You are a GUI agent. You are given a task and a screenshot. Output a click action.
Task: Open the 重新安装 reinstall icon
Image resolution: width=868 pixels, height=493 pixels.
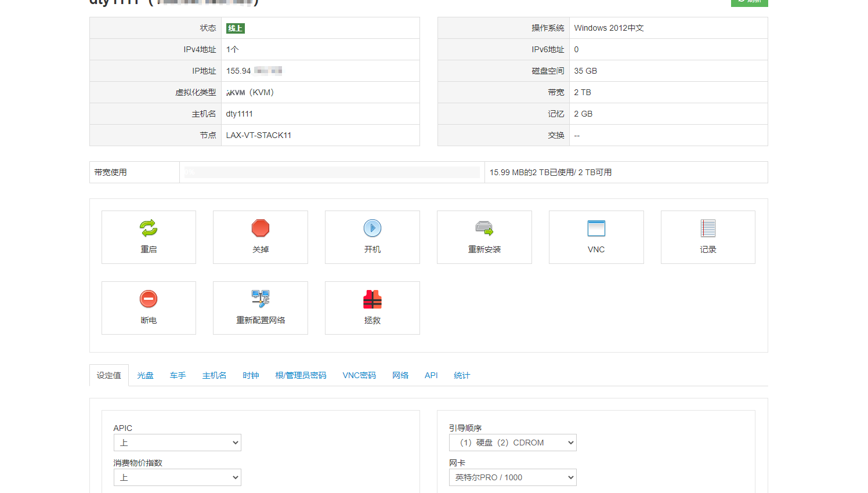[x=484, y=228]
